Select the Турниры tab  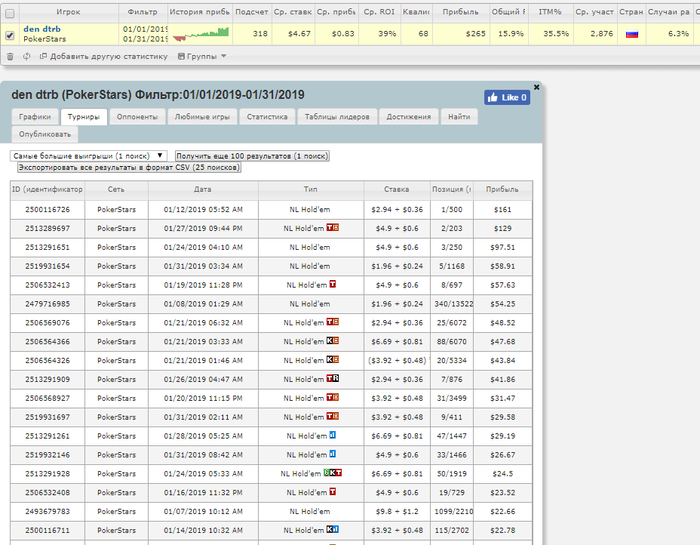click(83, 117)
